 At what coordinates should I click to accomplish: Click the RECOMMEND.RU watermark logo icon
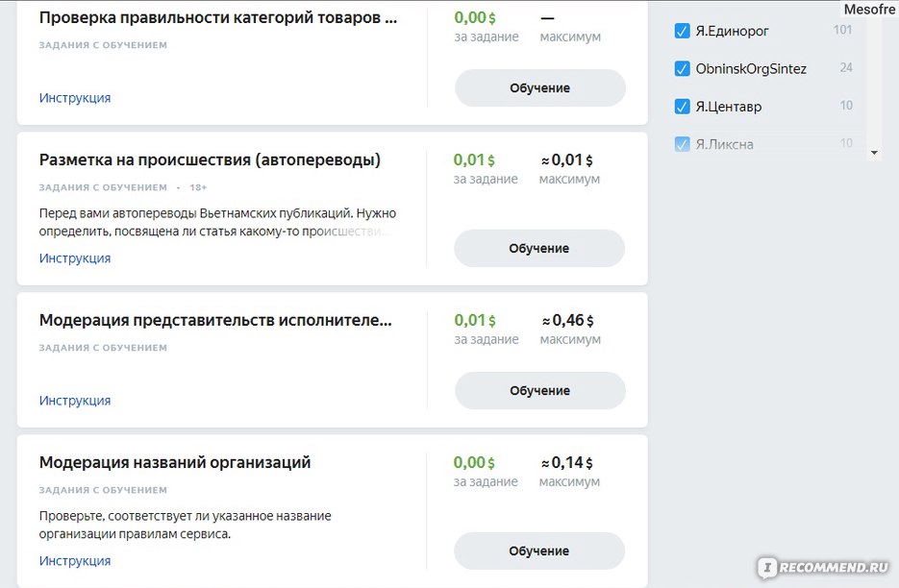tap(767, 568)
